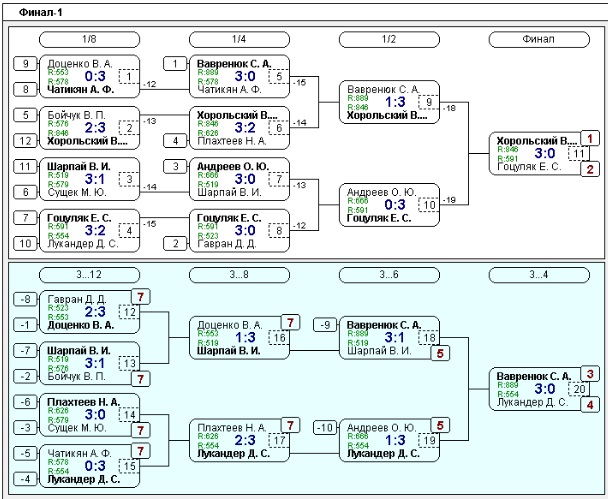Click dashed match number 16 in Доценко–Шарпай match

click(279, 338)
